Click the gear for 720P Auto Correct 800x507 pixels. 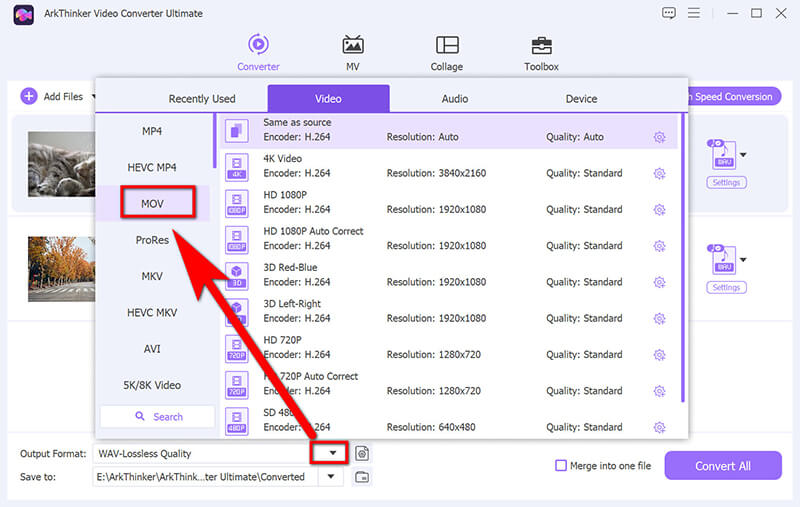coord(659,391)
